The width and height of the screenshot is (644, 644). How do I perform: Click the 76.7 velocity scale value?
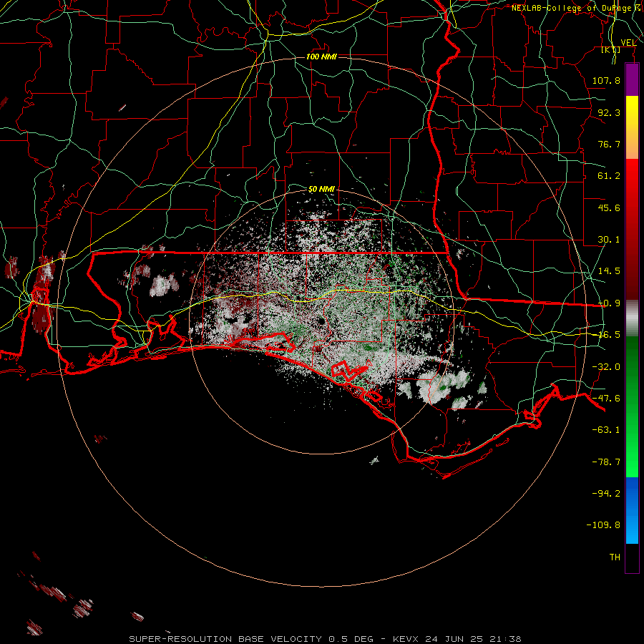click(x=609, y=144)
